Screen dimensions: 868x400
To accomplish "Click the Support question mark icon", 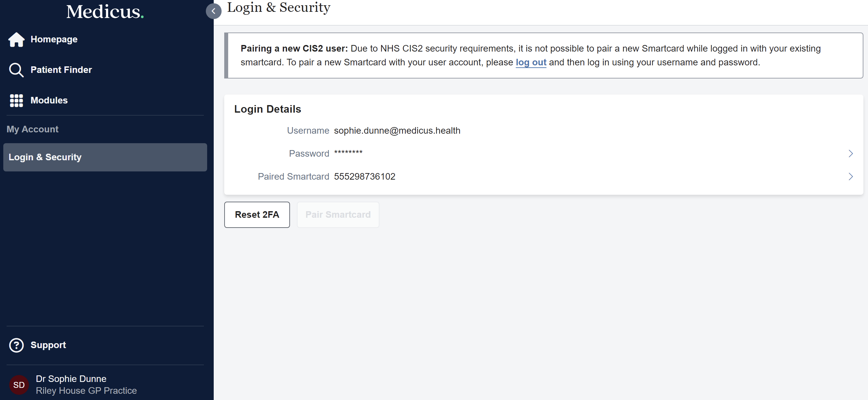I will (x=16, y=345).
